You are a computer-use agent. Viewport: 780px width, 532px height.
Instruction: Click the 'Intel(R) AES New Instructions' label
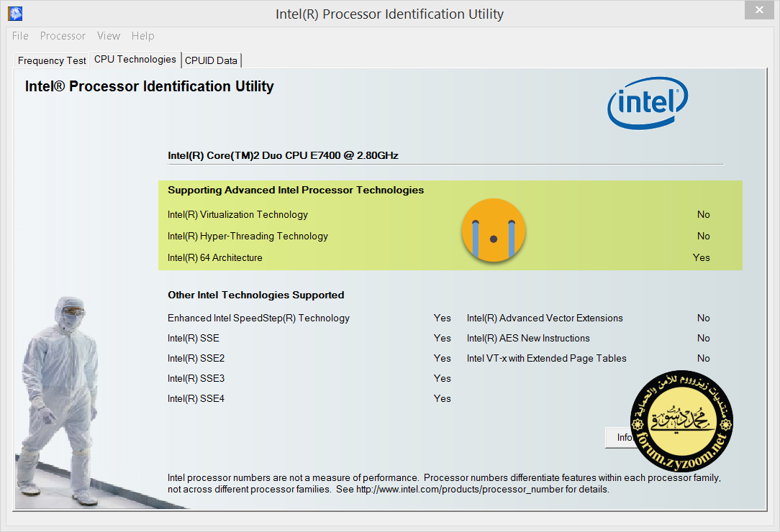528,338
